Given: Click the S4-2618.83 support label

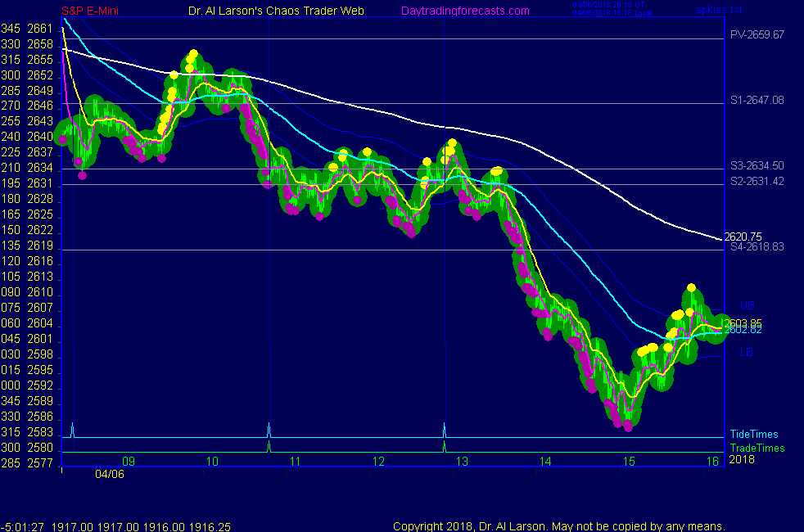Looking at the screenshot, I should coord(757,246).
